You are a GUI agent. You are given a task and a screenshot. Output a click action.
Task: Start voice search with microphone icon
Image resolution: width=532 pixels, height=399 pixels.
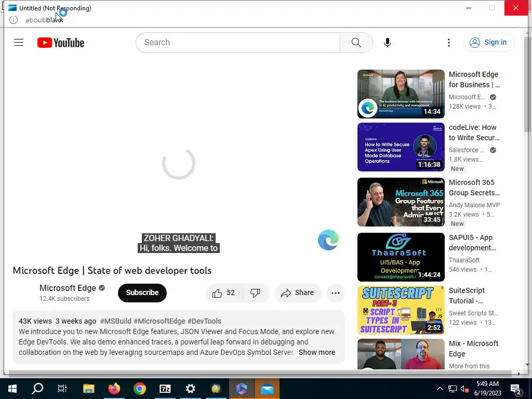coord(387,43)
